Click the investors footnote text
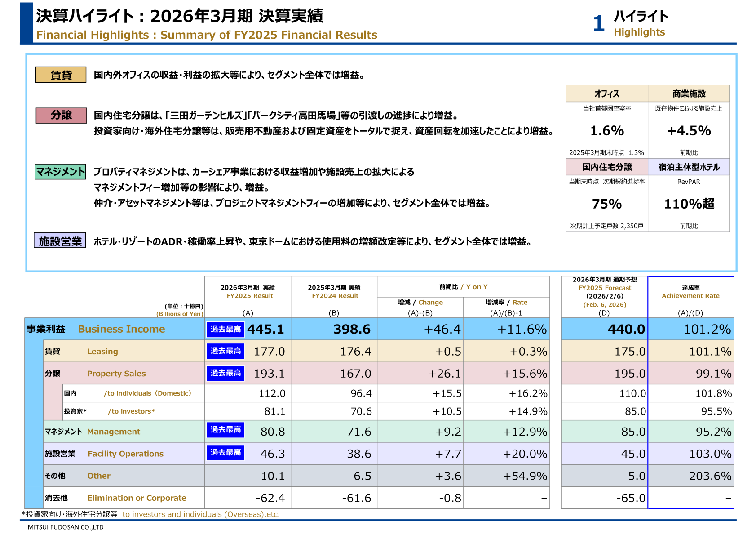 151,514
